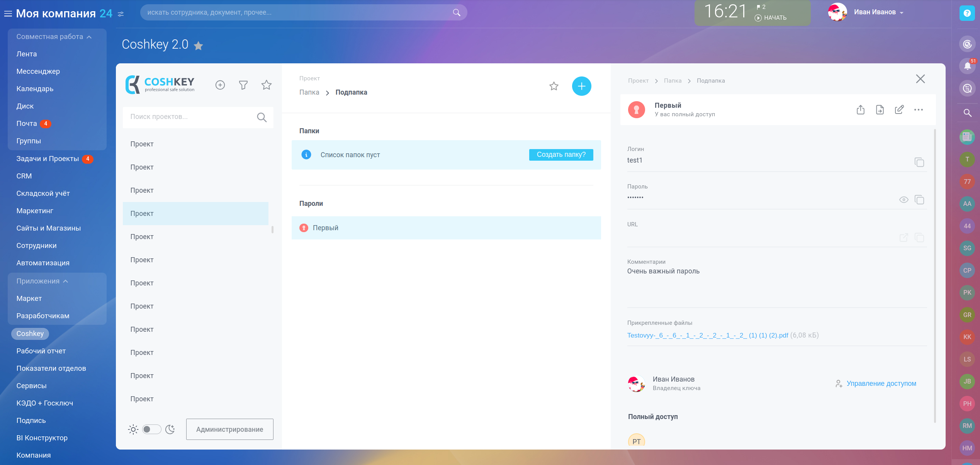Image resolution: width=980 pixels, height=465 pixels.
Task: Reveal the password with eye icon
Action: (904, 200)
